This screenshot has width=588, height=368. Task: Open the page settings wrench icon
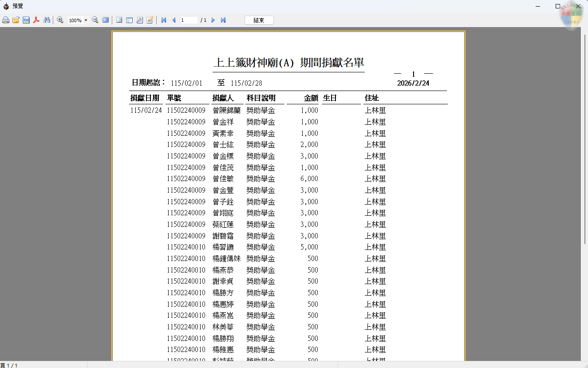[139, 20]
